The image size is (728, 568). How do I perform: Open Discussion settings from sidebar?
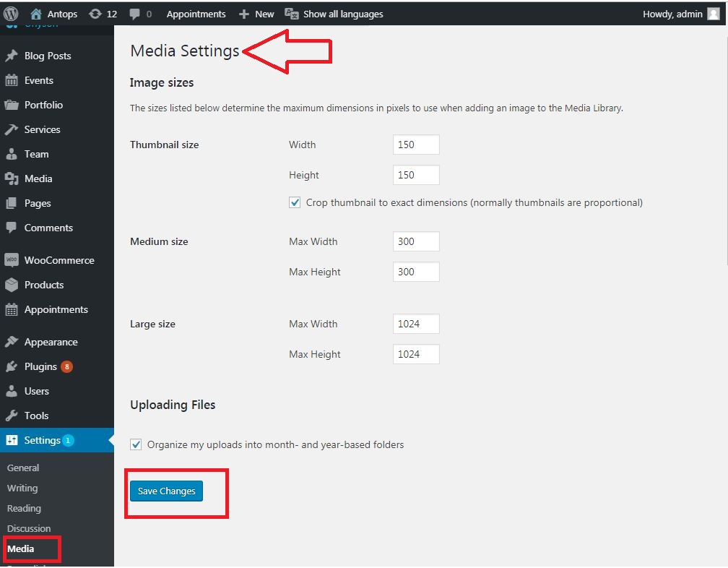pyautogui.click(x=29, y=528)
